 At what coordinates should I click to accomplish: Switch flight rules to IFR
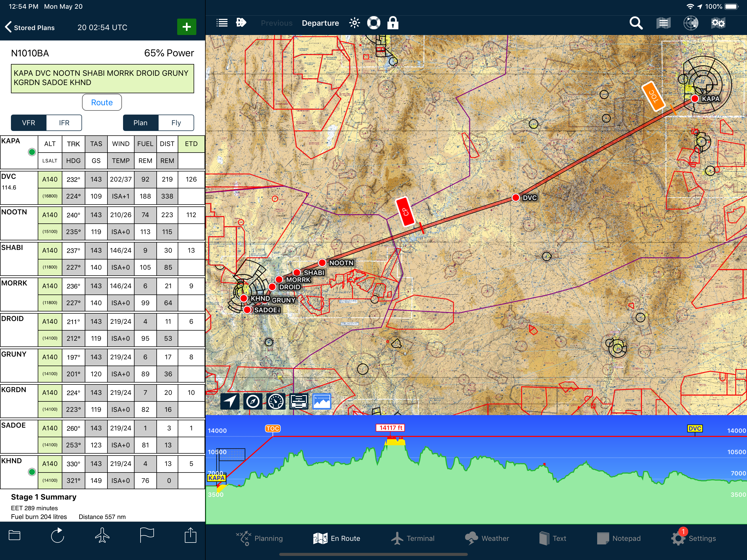pos(64,122)
